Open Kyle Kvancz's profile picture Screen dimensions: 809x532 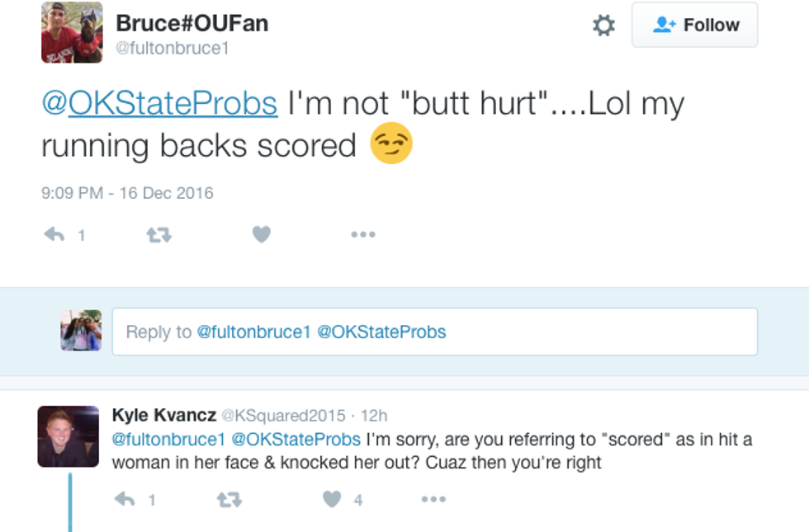(68, 436)
